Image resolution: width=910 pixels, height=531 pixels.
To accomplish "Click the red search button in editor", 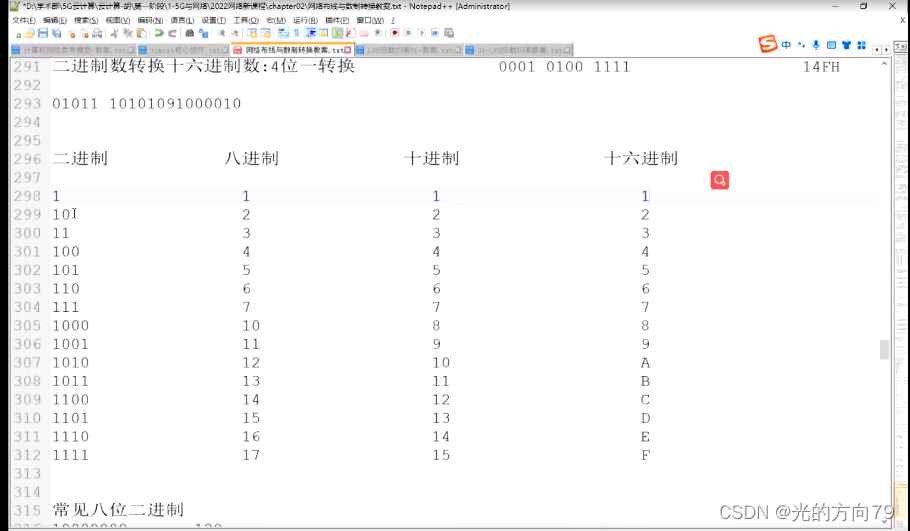I will pos(720,180).
